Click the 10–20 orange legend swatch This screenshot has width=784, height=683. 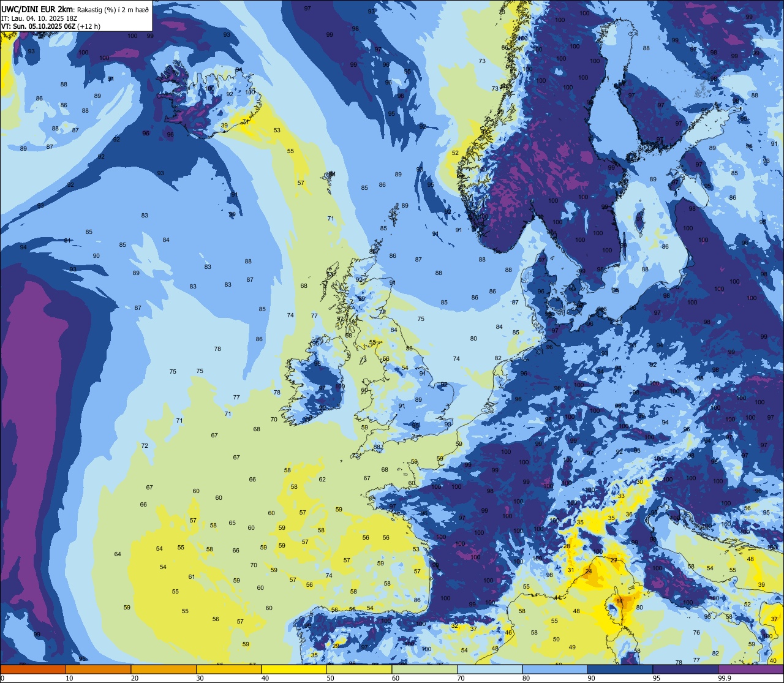point(98,669)
